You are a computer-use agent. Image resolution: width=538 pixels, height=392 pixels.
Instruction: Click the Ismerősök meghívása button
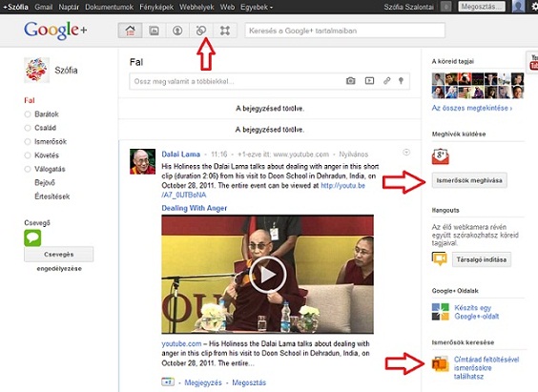click(469, 180)
